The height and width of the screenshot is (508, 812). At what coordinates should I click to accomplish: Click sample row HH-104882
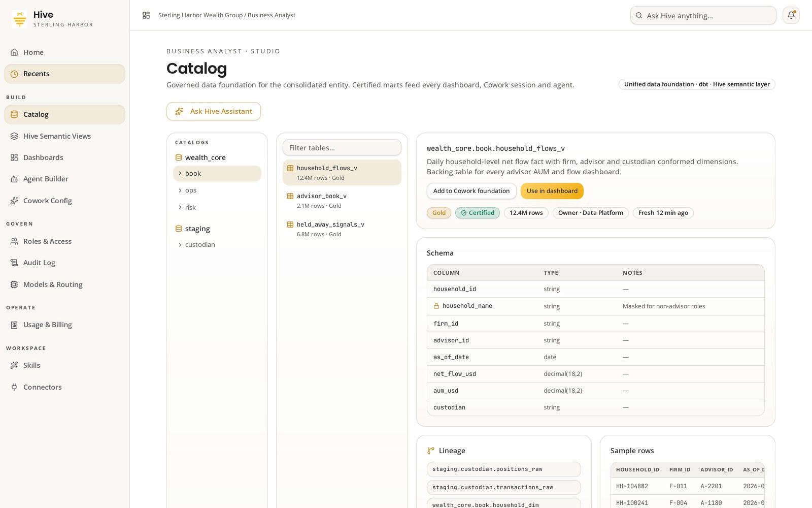pos(688,486)
